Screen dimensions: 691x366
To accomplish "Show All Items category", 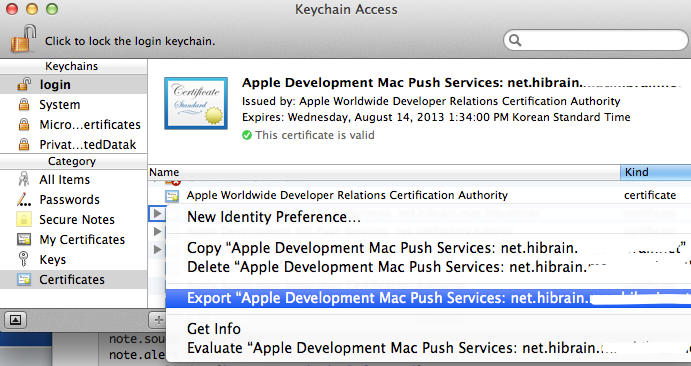I will pyautogui.click(x=74, y=180).
